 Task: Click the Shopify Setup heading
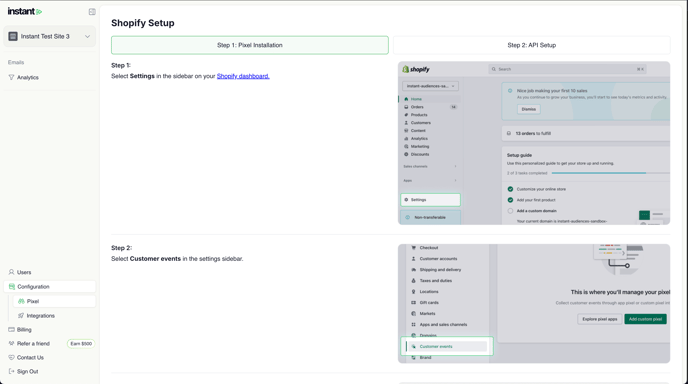tap(143, 23)
